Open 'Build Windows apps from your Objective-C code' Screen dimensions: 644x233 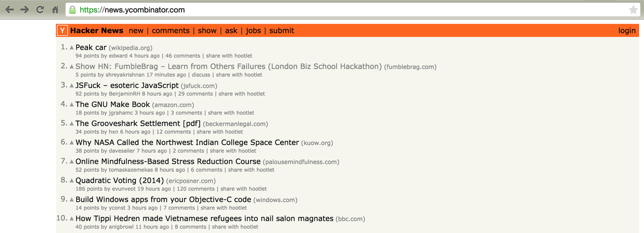tap(163, 200)
